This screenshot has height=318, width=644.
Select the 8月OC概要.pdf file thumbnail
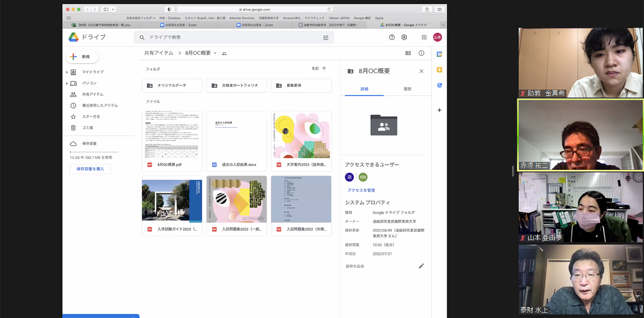pos(172,141)
